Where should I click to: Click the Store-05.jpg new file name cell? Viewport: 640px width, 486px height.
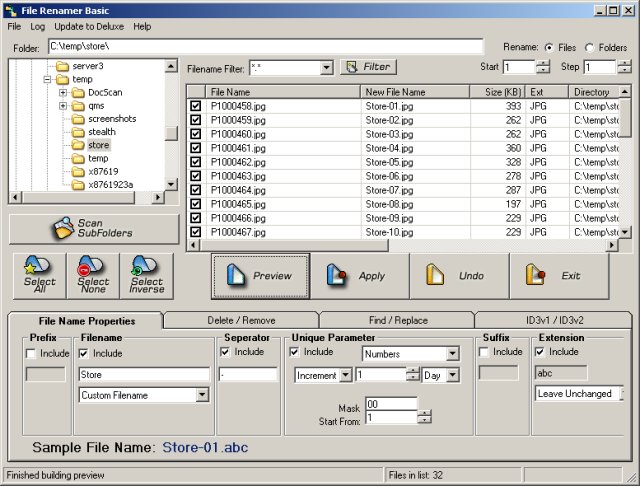(416, 162)
